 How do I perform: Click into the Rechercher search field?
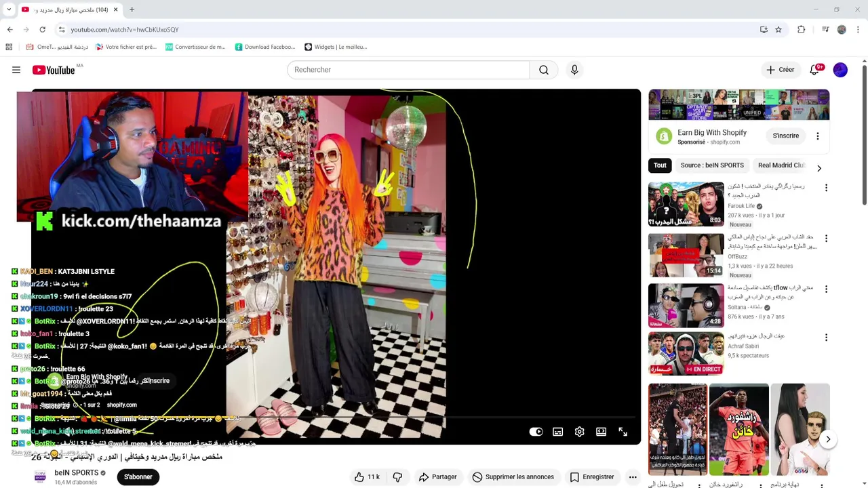coord(408,70)
